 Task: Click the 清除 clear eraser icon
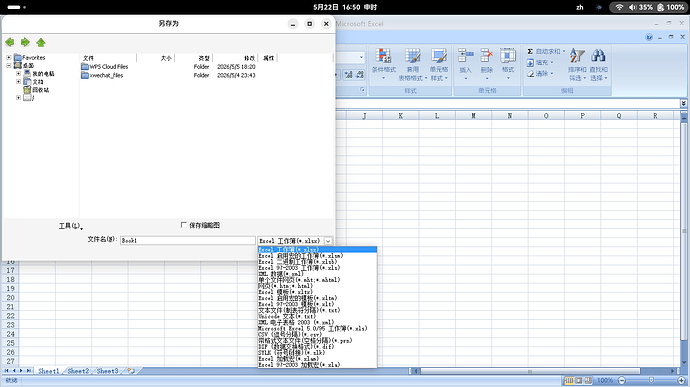(530, 74)
